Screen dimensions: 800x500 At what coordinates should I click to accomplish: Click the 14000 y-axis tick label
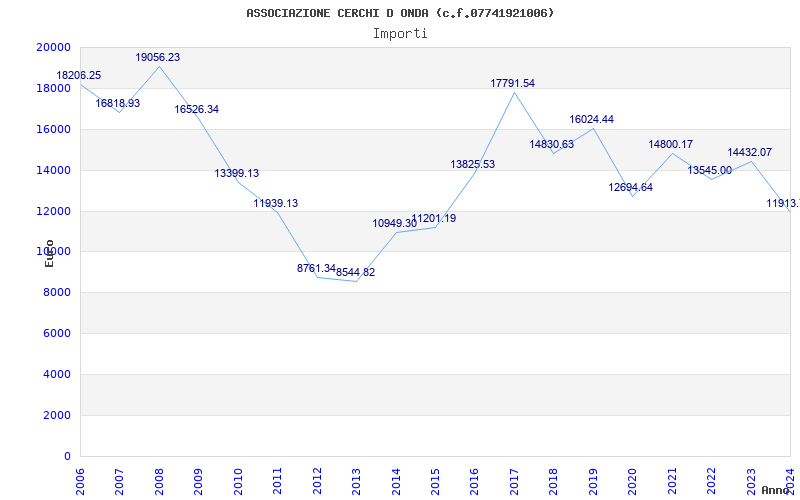click(54, 170)
